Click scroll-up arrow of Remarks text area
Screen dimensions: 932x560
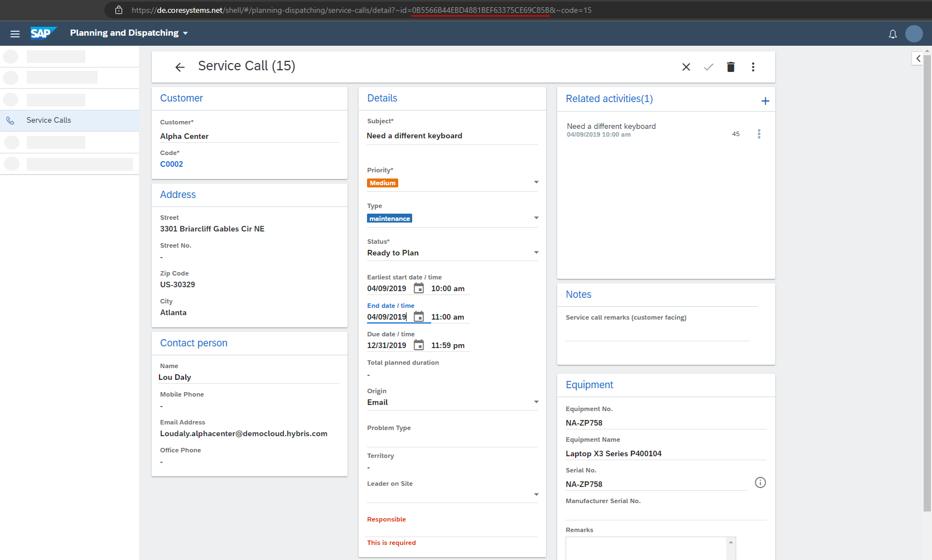[x=731, y=542]
